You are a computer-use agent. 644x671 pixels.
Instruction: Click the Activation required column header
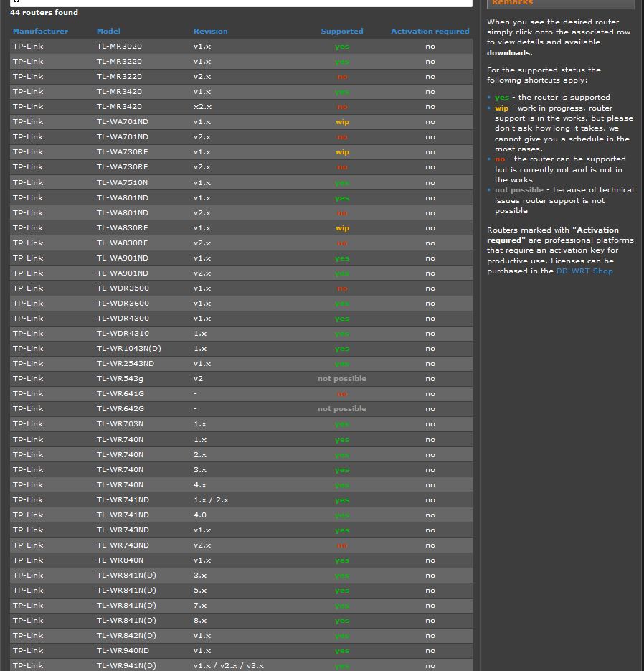[x=430, y=32]
